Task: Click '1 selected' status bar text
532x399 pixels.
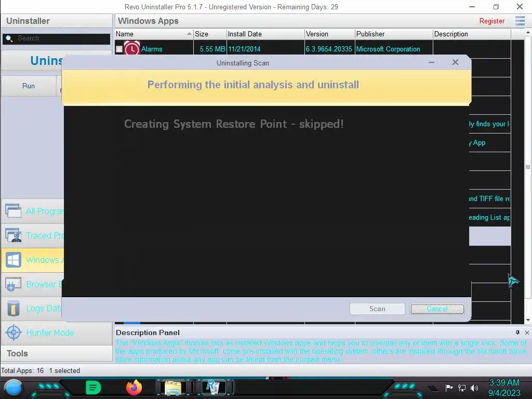Action: point(64,370)
